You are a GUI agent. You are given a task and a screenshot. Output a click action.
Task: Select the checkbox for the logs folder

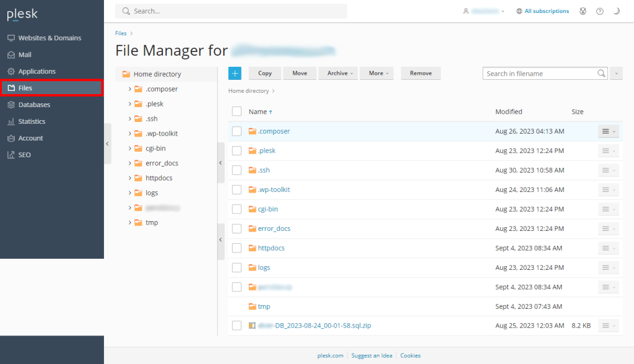tap(237, 267)
